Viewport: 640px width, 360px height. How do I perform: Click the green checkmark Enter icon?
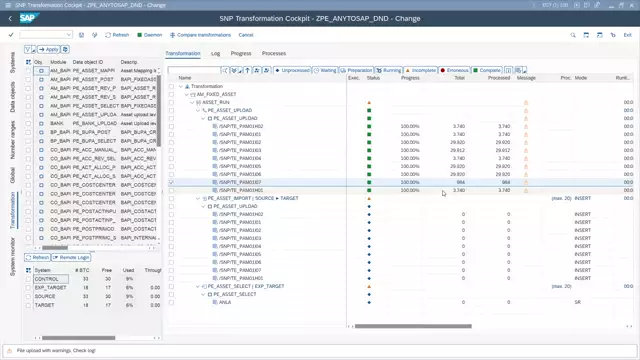11,35
